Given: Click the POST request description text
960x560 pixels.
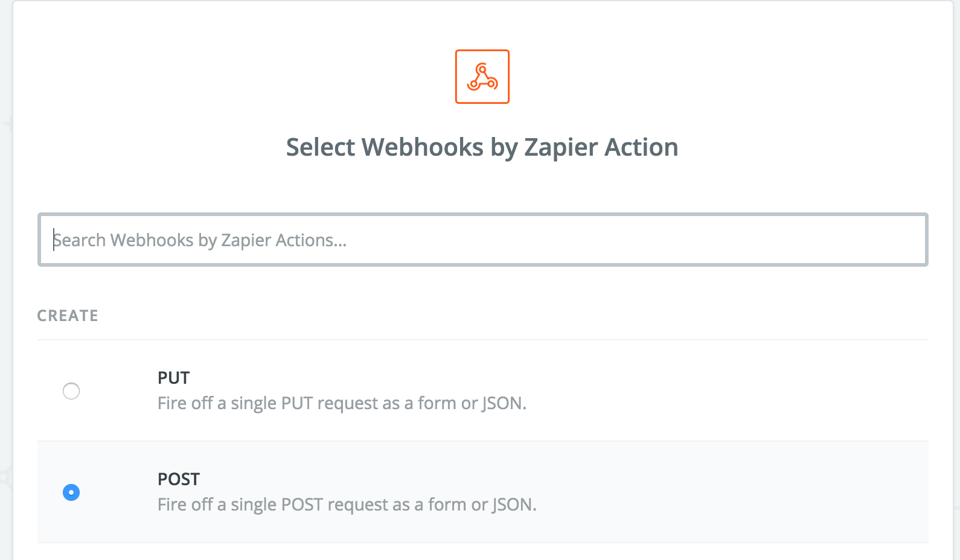Looking at the screenshot, I should coord(347,504).
